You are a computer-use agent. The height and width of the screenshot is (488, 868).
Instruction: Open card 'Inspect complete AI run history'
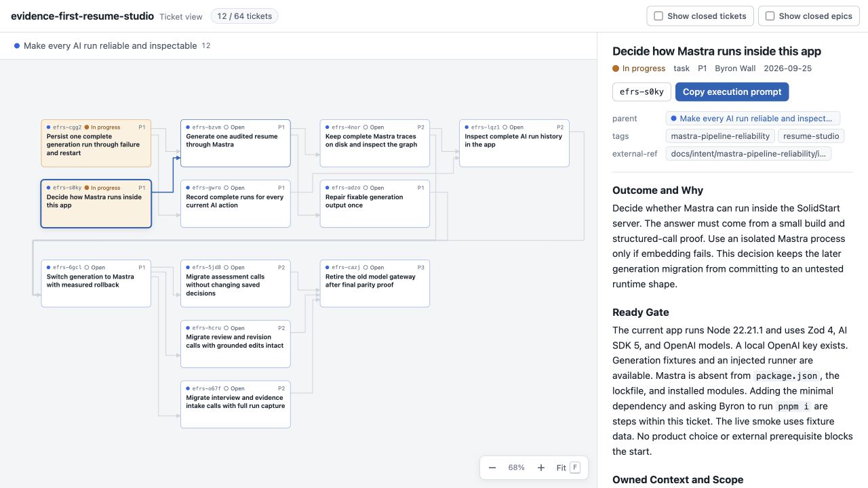[514, 143]
